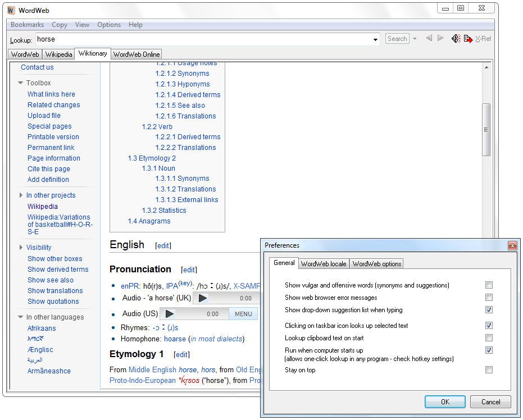Open the Options menu

coord(109,25)
